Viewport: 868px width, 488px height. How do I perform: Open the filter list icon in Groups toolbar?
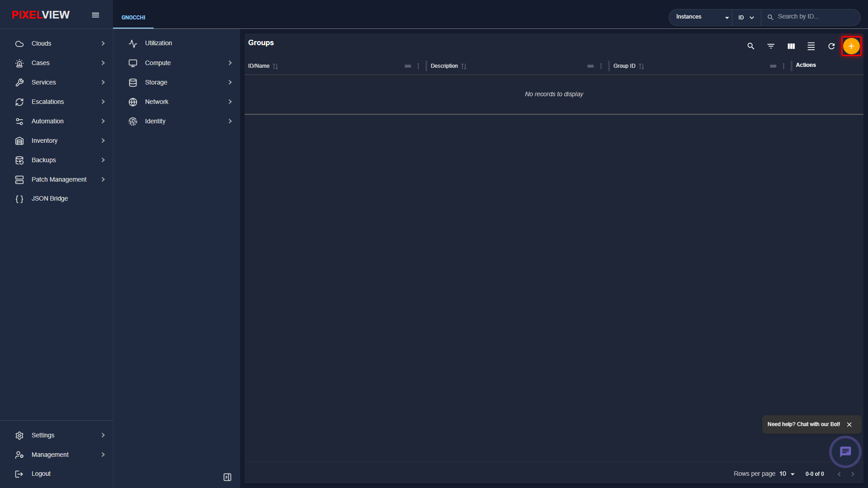(x=771, y=46)
